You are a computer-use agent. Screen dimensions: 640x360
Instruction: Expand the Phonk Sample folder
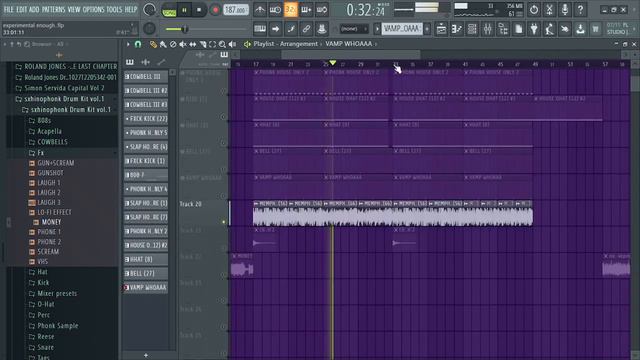[58, 326]
